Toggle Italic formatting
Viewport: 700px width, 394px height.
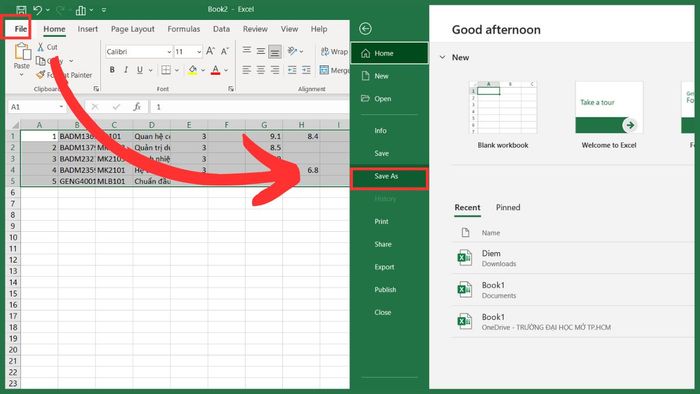(126, 70)
